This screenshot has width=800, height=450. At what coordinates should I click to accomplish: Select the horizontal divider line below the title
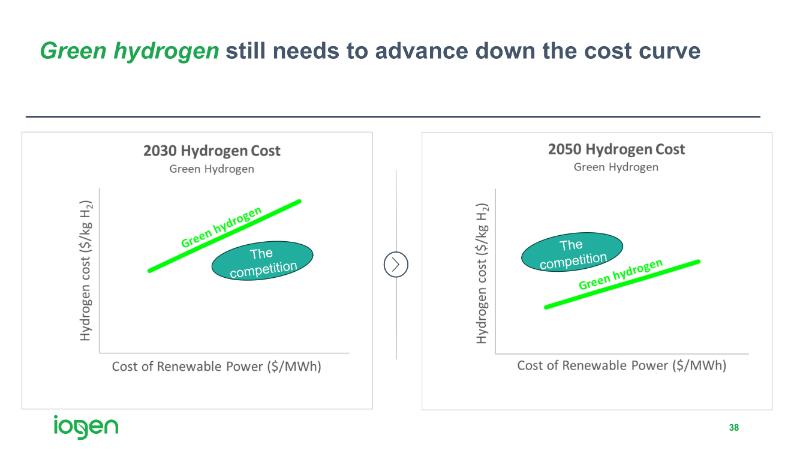tap(392, 117)
